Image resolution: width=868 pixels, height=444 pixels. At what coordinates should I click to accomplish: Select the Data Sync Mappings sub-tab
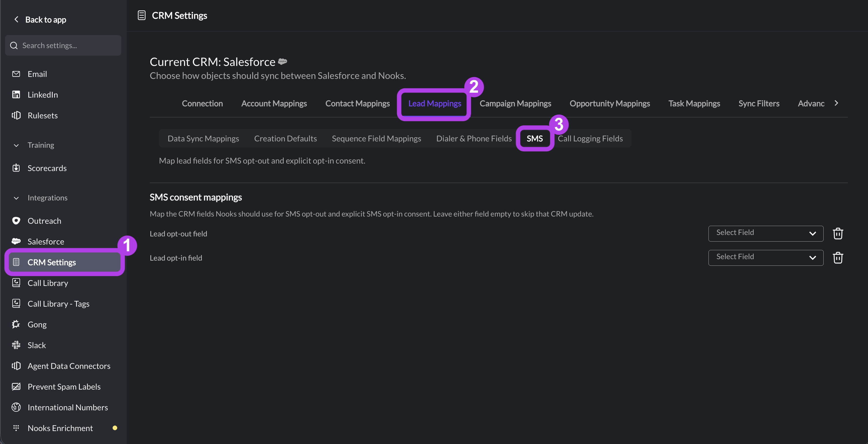(x=203, y=138)
